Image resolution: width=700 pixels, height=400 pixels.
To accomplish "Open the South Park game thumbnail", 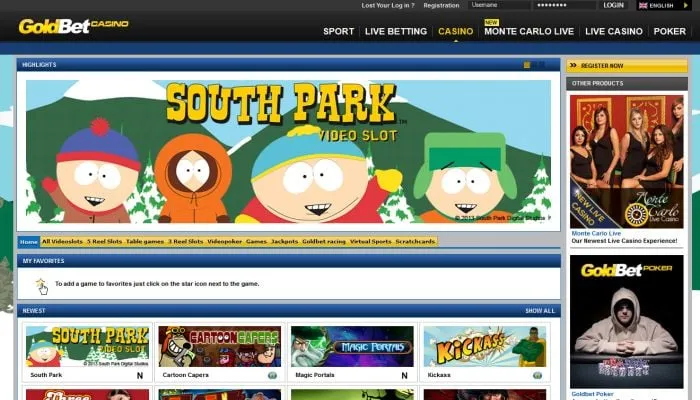I will [88, 346].
